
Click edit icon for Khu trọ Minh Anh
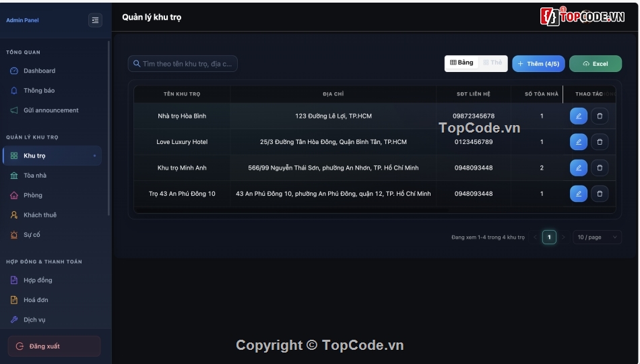(578, 168)
